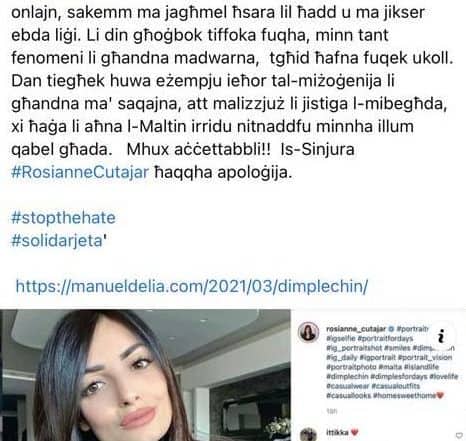Viewport: 466px width, 441px height.
Task: Click the 19h timestamp under the caption
Action: [x=332, y=411]
